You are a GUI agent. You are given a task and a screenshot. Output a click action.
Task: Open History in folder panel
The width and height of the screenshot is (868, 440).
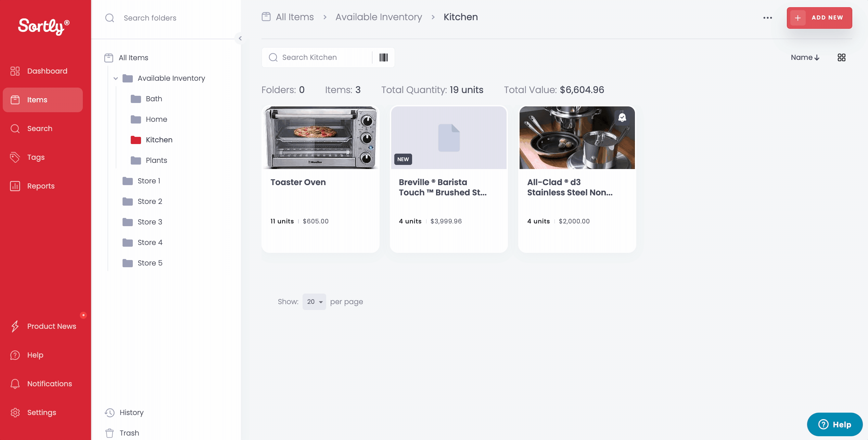coord(131,412)
